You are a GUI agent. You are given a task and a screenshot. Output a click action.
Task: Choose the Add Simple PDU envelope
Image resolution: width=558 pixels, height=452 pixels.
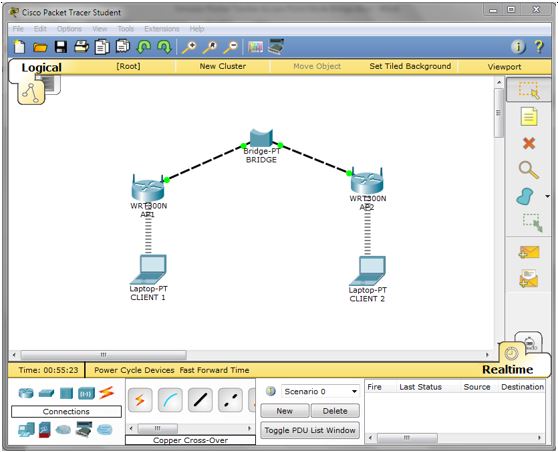pyautogui.click(x=529, y=252)
